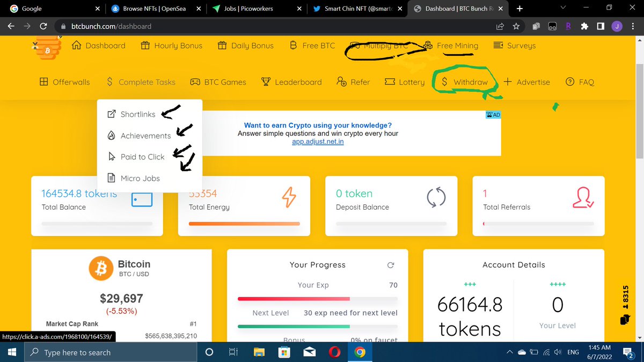The width and height of the screenshot is (644, 362).
Task: Click the AD badge on banner
Action: 493,115
